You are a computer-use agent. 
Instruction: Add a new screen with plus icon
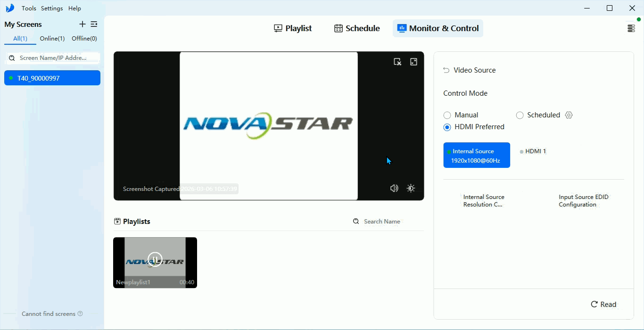(83, 24)
